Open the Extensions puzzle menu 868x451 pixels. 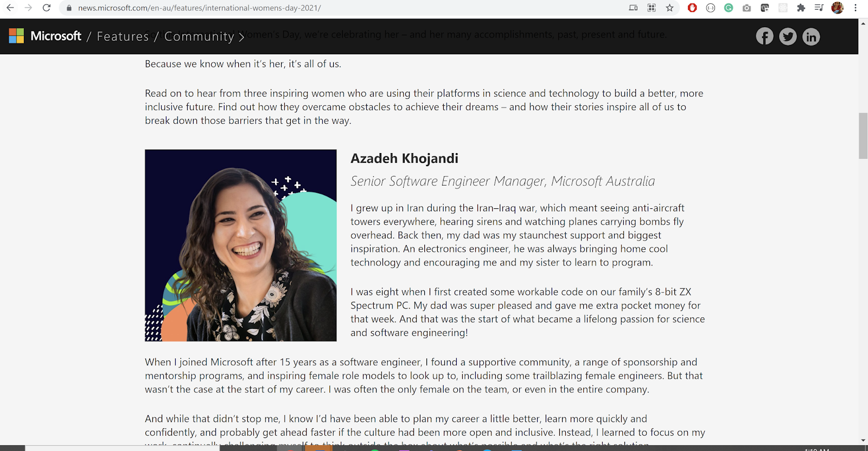tap(801, 8)
